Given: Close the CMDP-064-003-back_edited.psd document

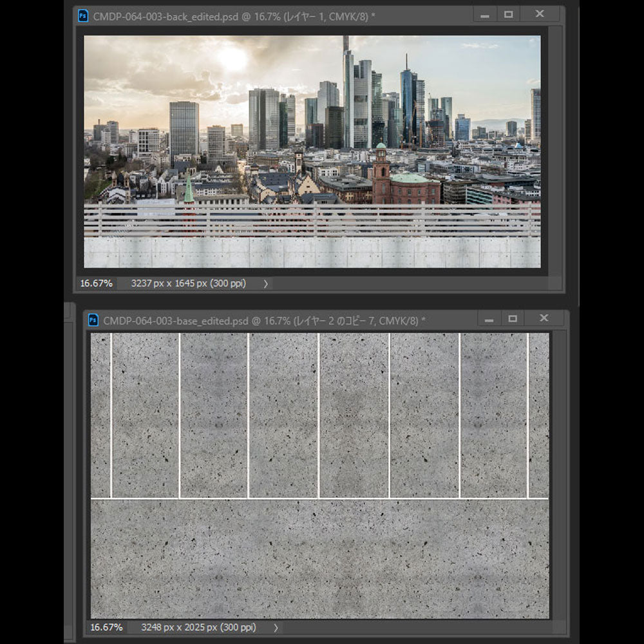Looking at the screenshot, I should click(x=540, y=14).
